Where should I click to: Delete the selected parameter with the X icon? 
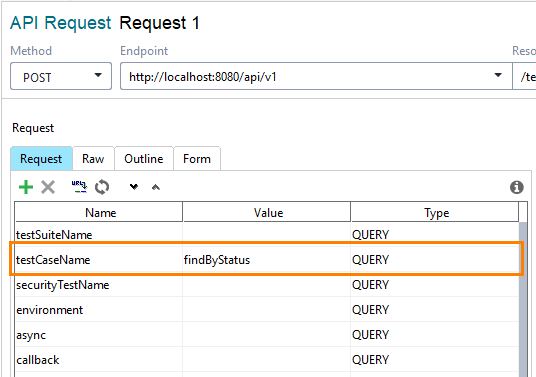48,187
